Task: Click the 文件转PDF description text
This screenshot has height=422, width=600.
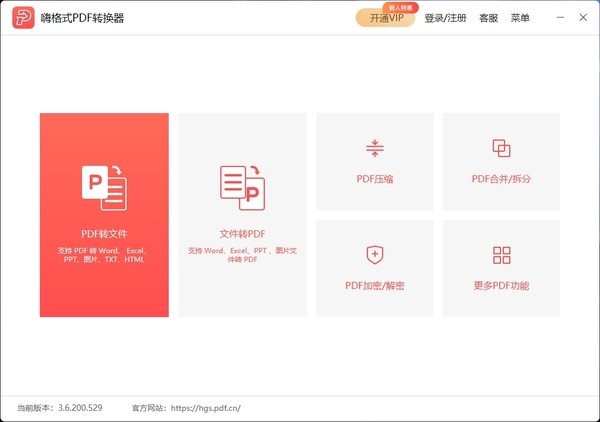Action: click(x=242, y=254)
